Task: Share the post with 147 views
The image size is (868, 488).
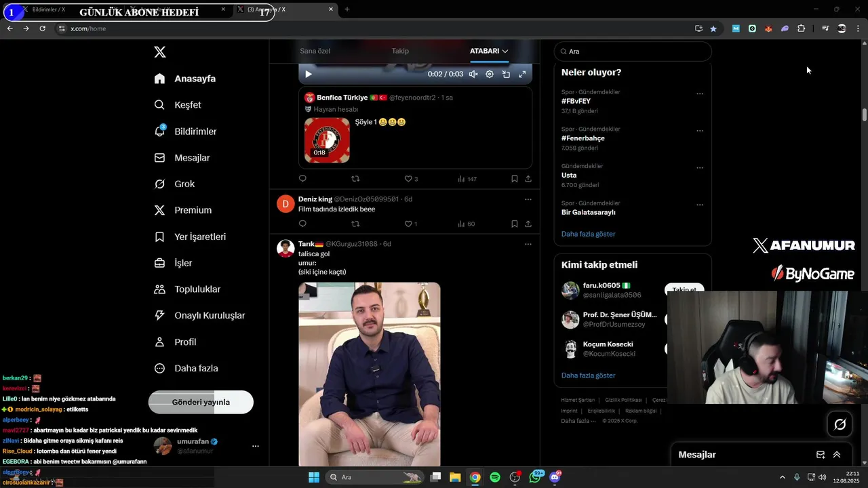Action: pyautogui.click(x=528, y=179)
